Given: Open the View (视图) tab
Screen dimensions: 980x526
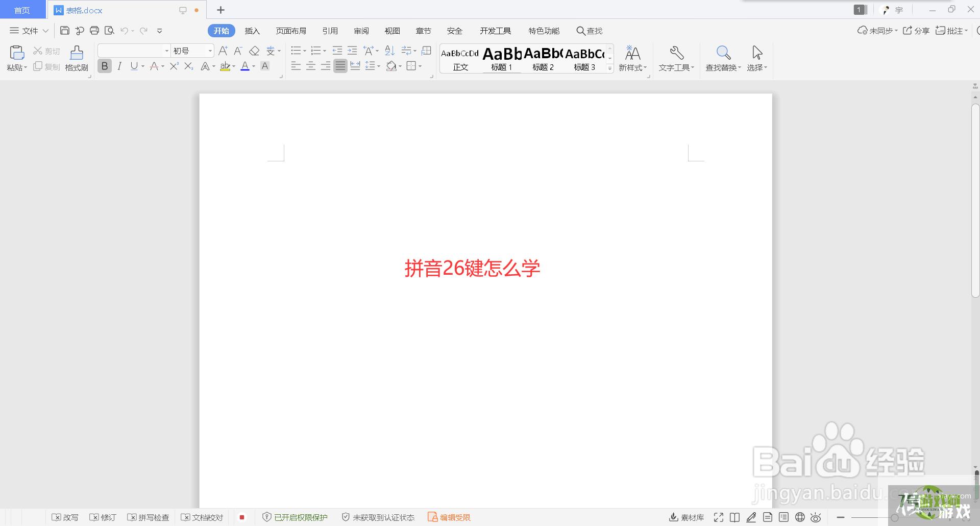Looking at the screenshot, I should (x=392, y=31).
